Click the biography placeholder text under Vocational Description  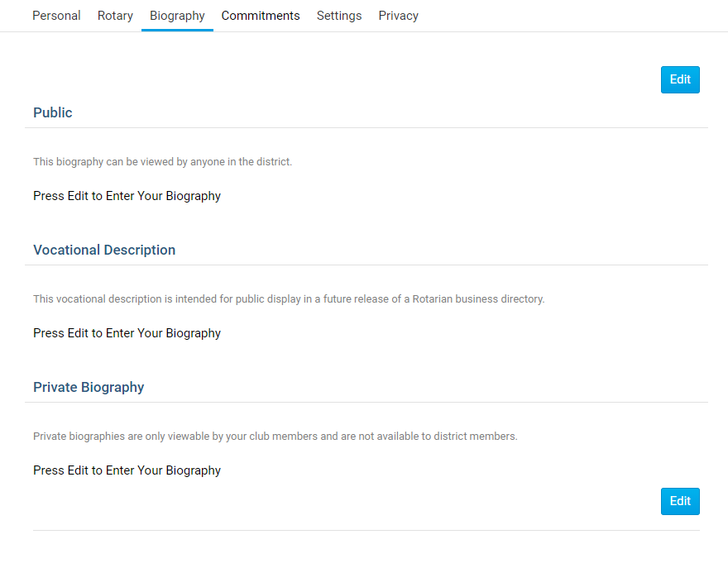point(127,334)
